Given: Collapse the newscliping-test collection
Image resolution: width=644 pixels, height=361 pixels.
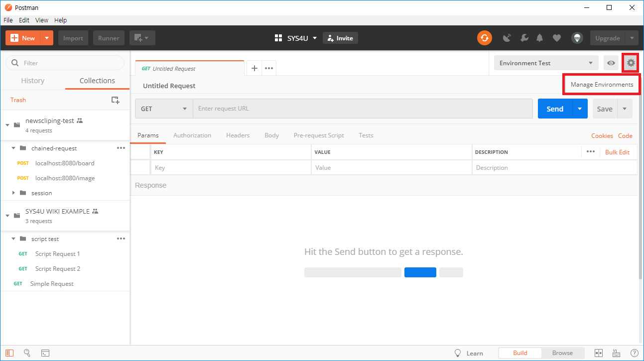Looking at the screenshot, I should click(x=7, y=124).
